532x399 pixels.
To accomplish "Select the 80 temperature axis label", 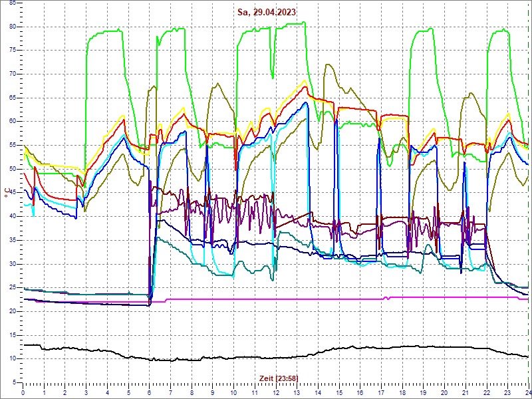I will 12,27.
